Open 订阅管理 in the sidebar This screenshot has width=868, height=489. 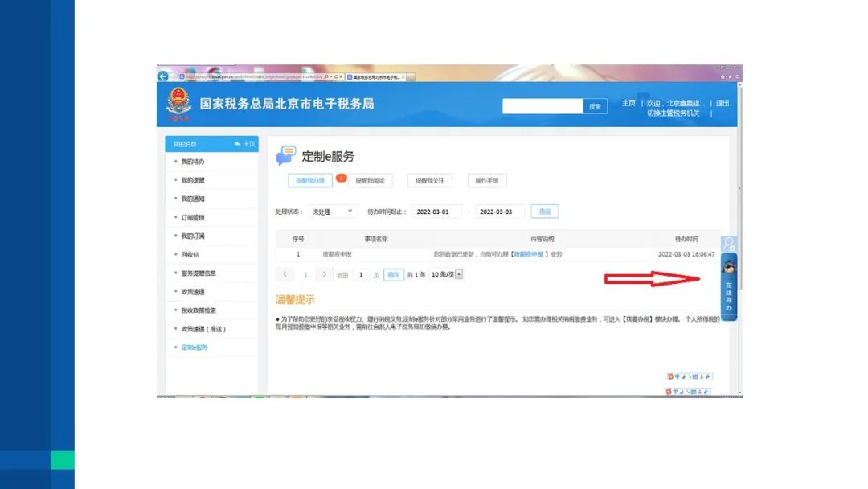[x=193, y=218]
